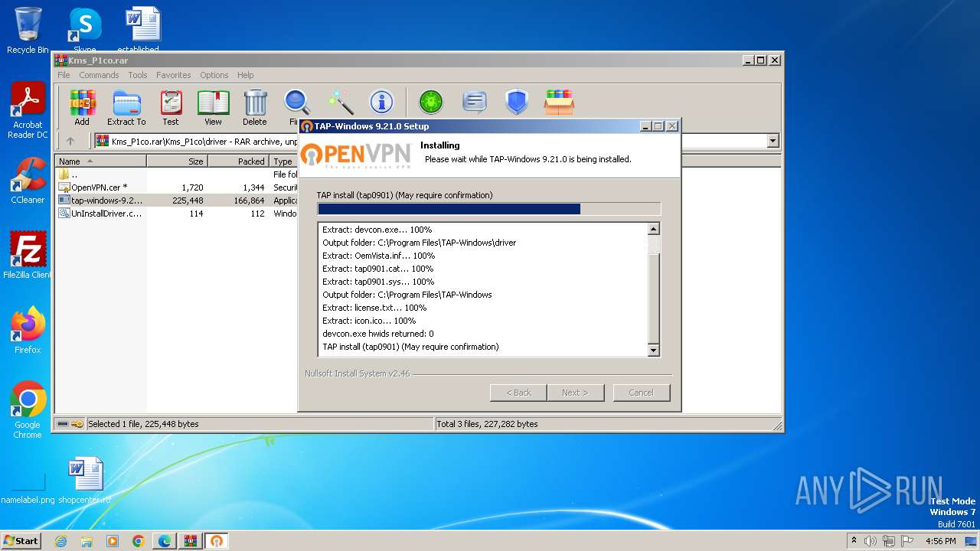Open FileZilla Client desktop icon

click(28, 256)
